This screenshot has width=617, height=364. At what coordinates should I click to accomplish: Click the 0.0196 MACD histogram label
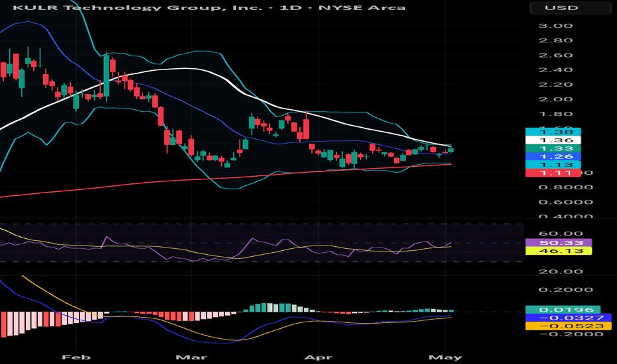click(x=563, y=310)
